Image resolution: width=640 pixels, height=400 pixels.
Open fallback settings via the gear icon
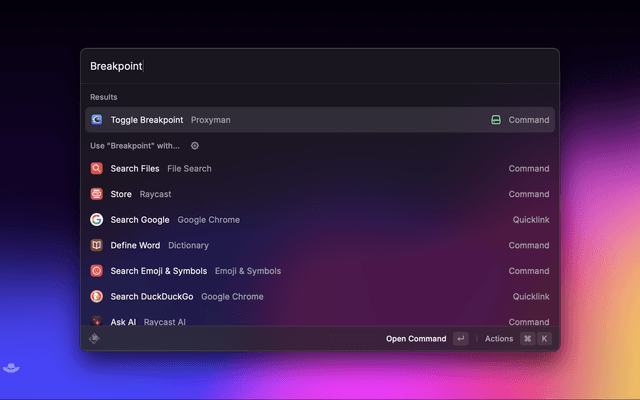point(195,146)
